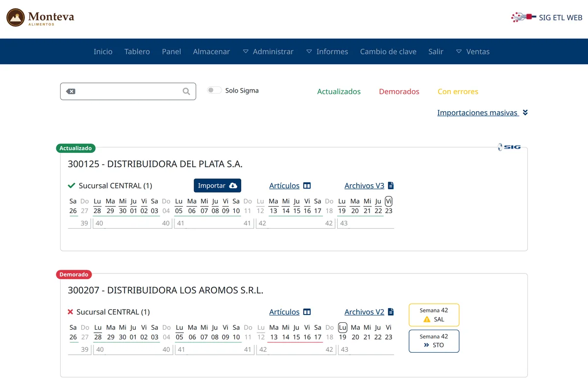Click the SIG badge on Distribuidora del Plata card
Image resolution: width=588 pixels, height=388 pixels.
[509, 147]
